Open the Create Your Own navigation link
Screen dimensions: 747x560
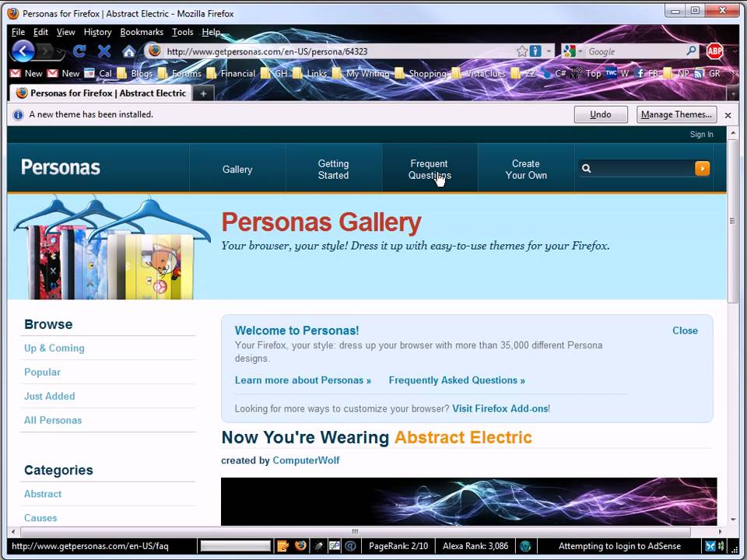coord(526,169)
